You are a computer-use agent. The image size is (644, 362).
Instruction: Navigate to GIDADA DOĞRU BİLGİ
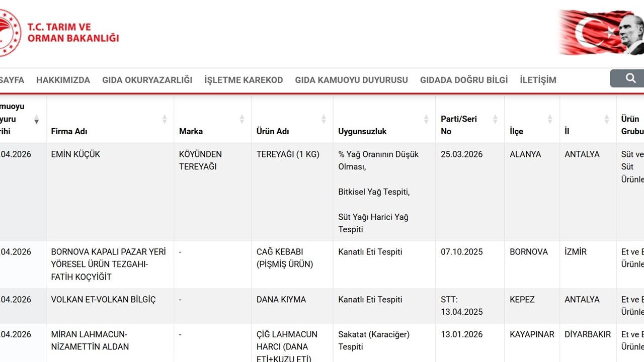pyautogui.click(x=464, y=80)
